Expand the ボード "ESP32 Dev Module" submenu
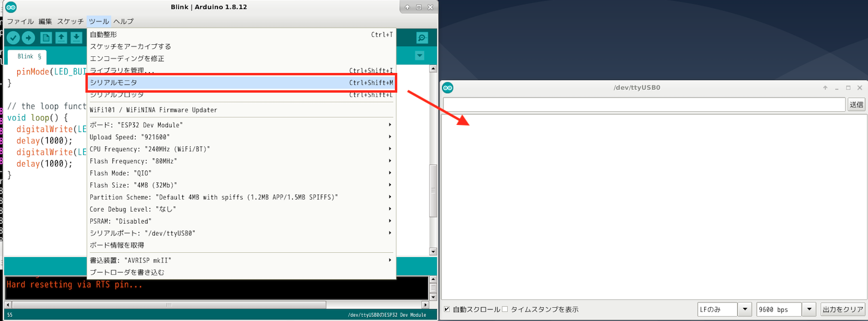This screenshot has width=868, height=321. point(239,125)
